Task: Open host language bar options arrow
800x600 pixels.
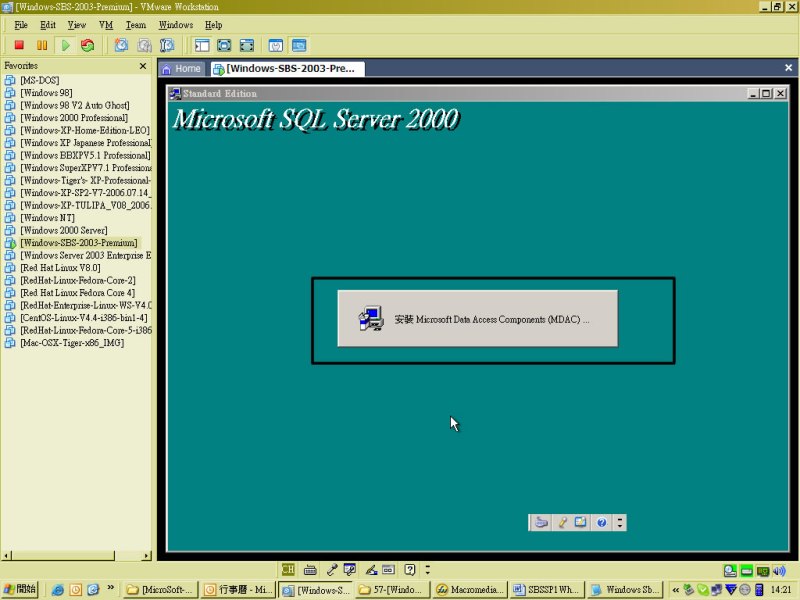Action: tap(428, 569)
